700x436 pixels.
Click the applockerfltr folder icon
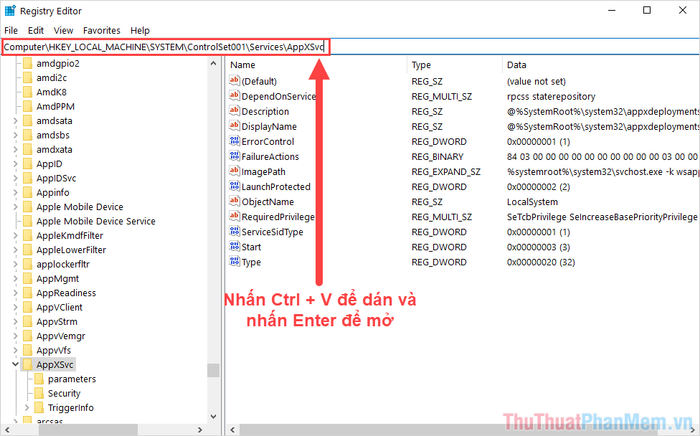28,264
